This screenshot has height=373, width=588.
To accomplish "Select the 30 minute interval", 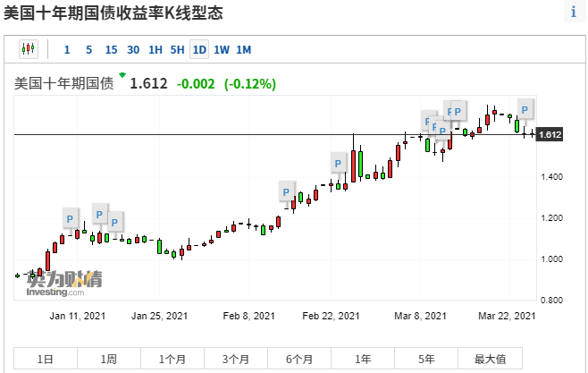I will [x=133, y=49].
